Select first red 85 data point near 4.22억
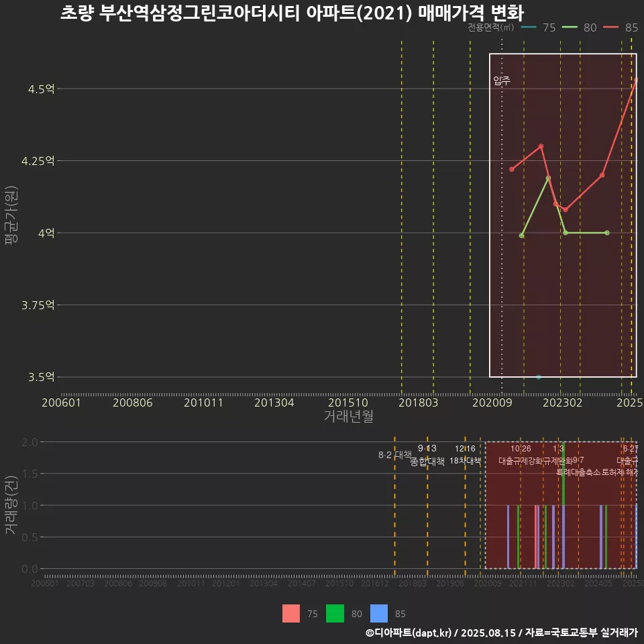The height and width of the screenshot is (644, 644). pos(512,169)
